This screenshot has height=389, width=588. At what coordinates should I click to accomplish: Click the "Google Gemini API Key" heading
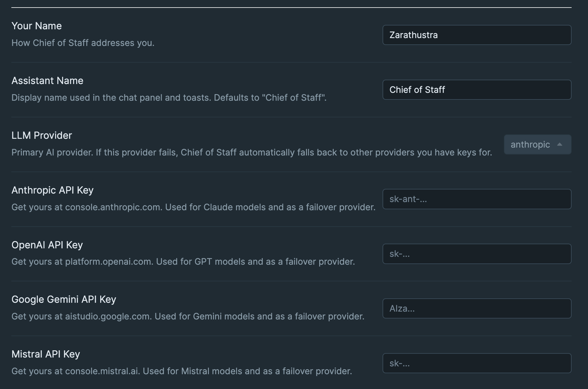[x=64, y=299]
